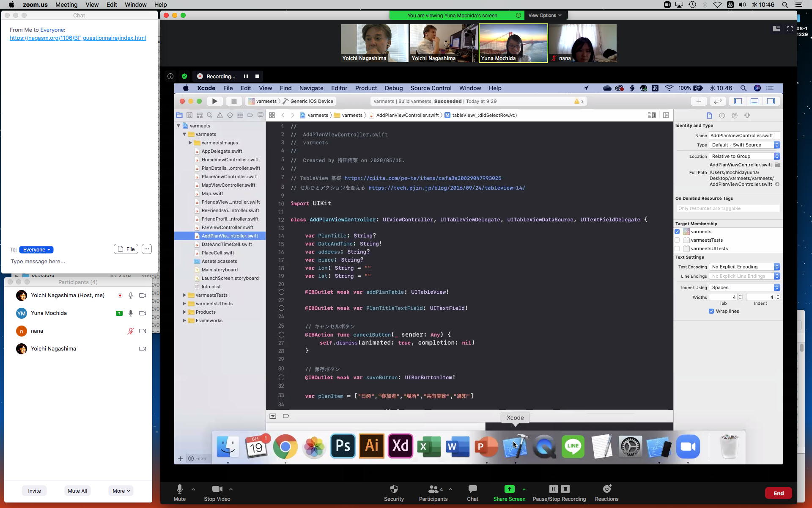Open the Meeting menu in menu bar
This screenshot has height=508, width=812.
(x=66, y=5)
